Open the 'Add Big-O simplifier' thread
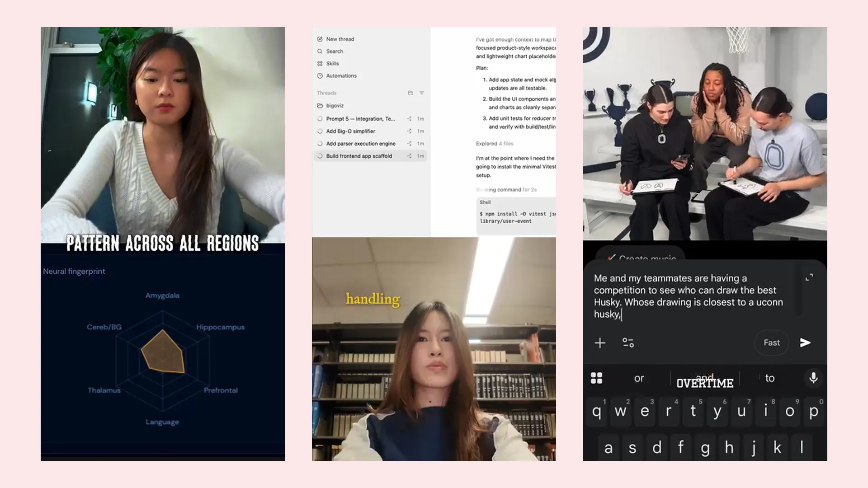This screenshot has height=488, width=868. (370, 131)
